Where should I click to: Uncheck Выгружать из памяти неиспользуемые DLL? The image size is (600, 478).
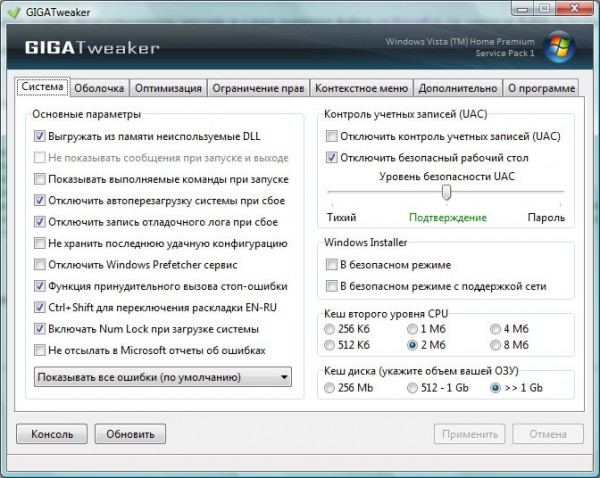pyautogui.click(x=40, y=136)
